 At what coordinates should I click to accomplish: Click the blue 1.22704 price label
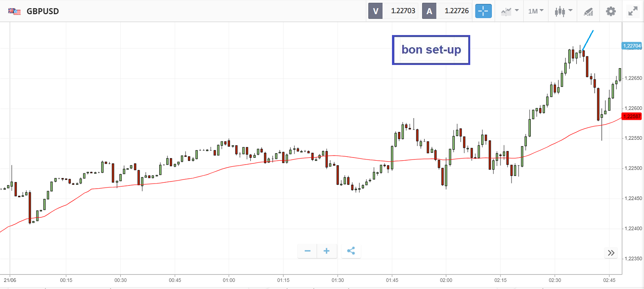point(632,46)
